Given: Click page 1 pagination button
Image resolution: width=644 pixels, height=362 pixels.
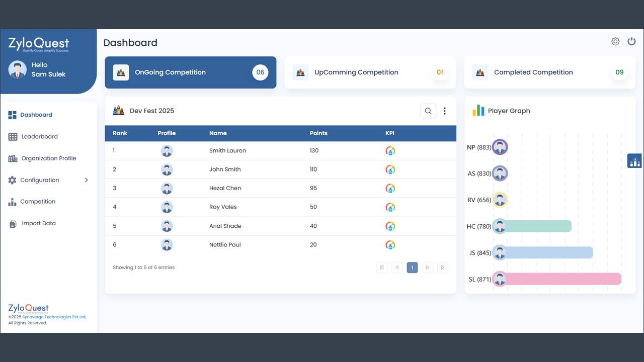Looking at the screenshot, I should pos(412,267).
